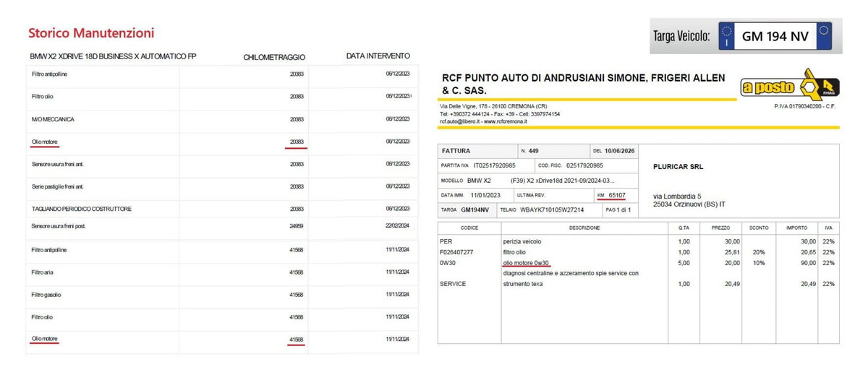Select the date in the Filtro gasolio row

coord(398,295)
